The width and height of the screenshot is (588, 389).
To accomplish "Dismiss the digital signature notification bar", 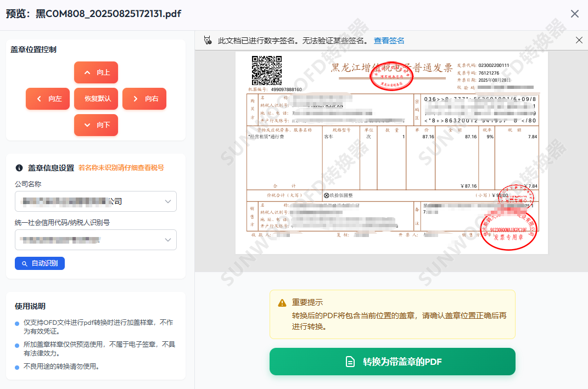I will 579,40.
